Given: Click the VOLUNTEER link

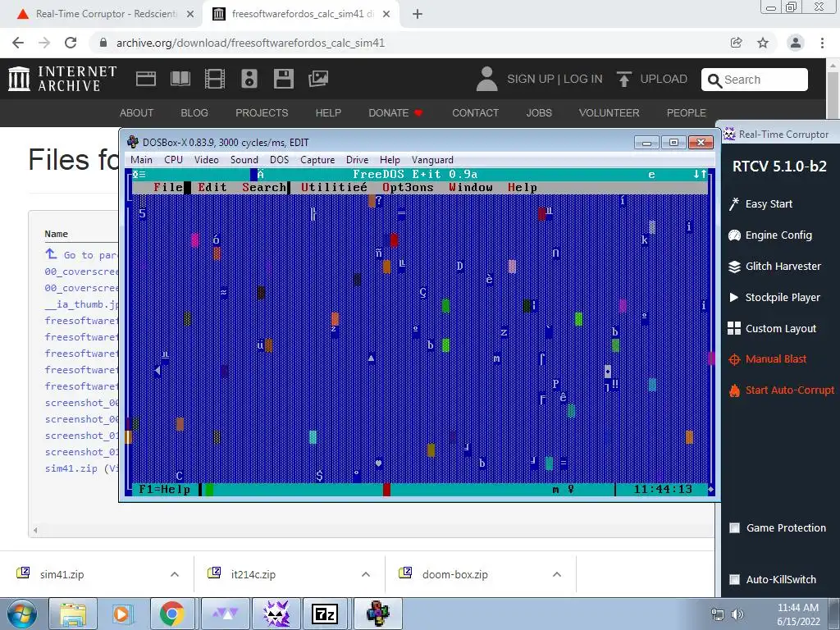Looking at the screenshot, I should 609,113.
